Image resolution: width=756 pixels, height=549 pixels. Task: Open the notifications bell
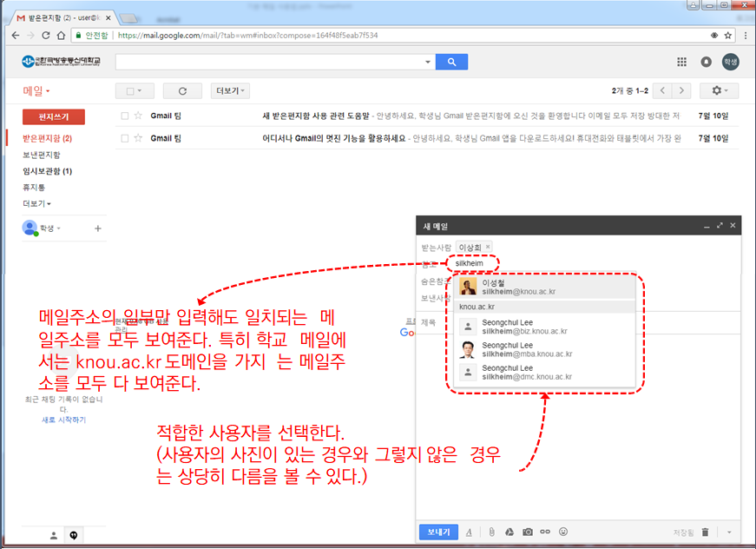(706, 62)
